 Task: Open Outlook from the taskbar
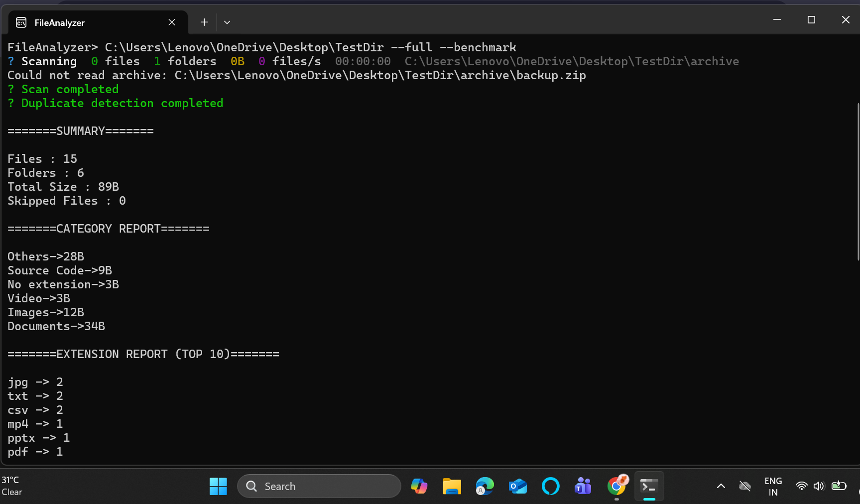point(518,486)
